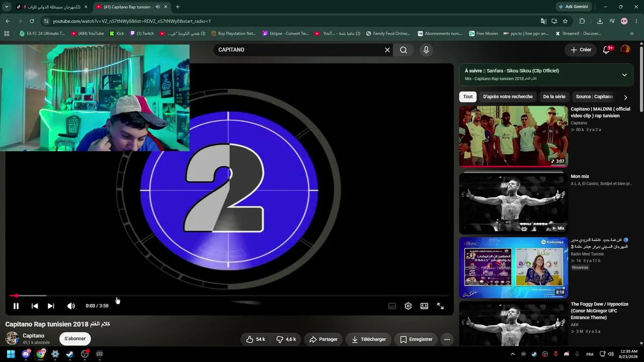Viewport: 644px width, 362px height.
Task: Click the address bar URL
Action: pyautogui.click(x=132, y=21)
